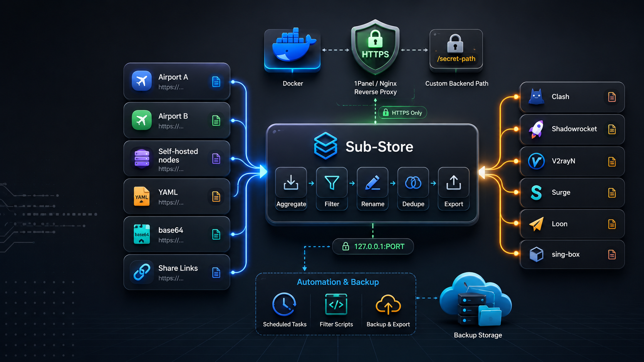This screenshot has width=644, height=362.
Task: Click the Backup & Export cloud upload icon
Action: (x=388, y=305)
